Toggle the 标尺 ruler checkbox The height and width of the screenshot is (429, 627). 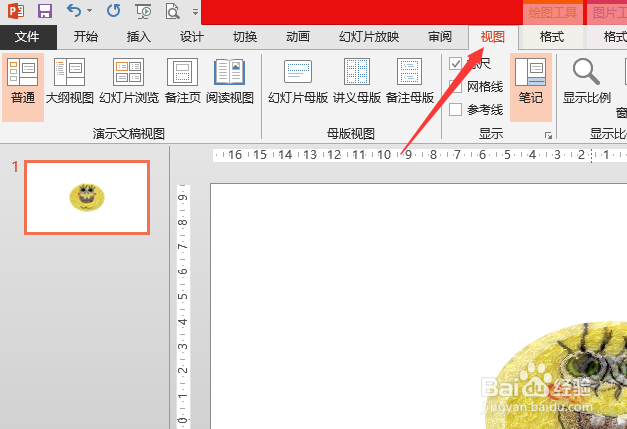[x=455, y=64]
